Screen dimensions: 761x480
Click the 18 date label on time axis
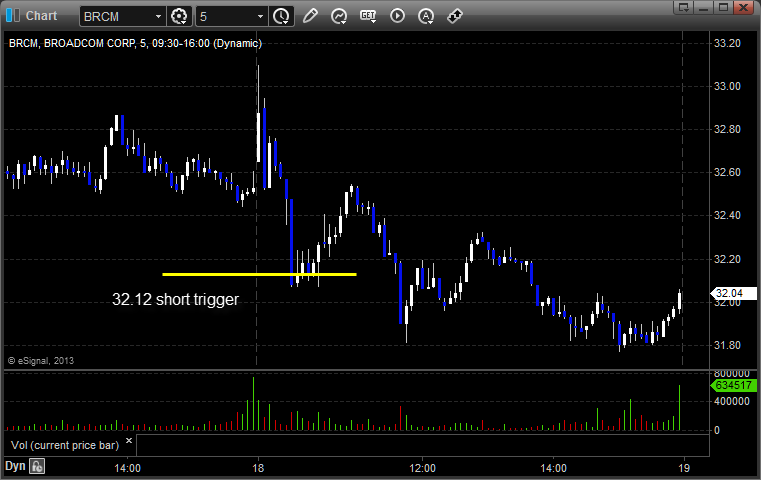(258, 468)
